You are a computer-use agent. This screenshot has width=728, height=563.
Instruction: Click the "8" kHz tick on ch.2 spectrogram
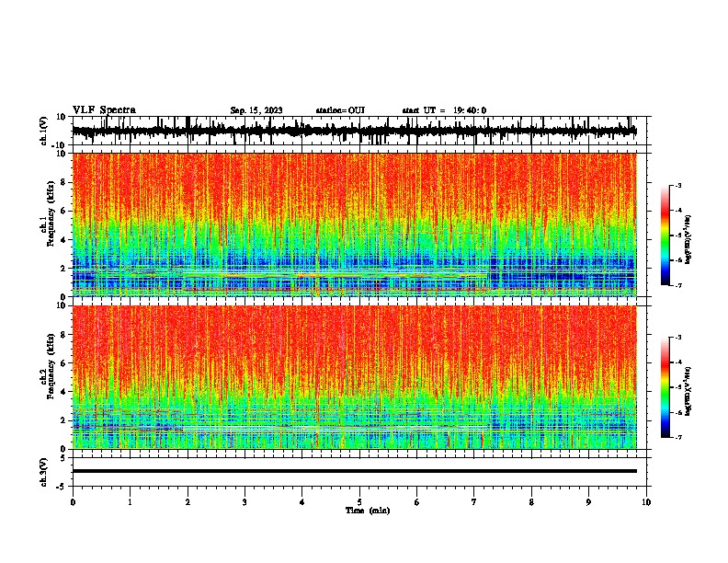point(64,335)
